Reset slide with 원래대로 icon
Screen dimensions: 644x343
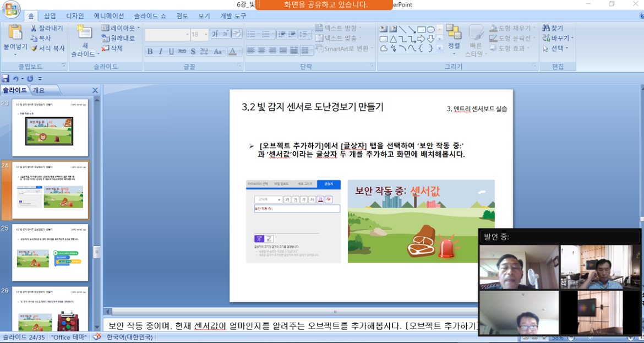tap(106, 38)
